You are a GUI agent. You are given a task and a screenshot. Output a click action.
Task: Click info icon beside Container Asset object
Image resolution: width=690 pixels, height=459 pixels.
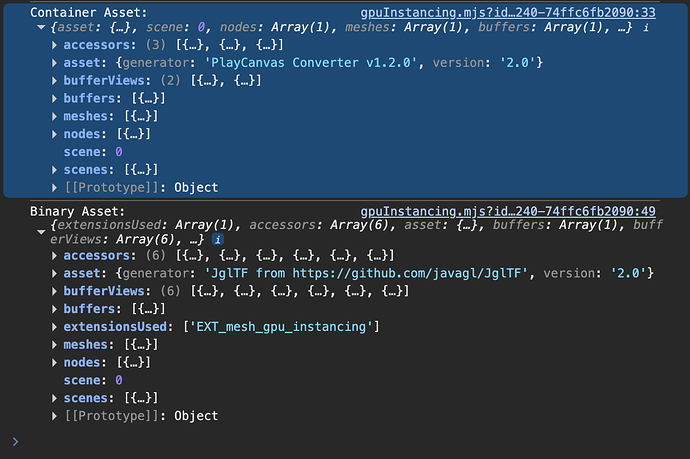645,29
